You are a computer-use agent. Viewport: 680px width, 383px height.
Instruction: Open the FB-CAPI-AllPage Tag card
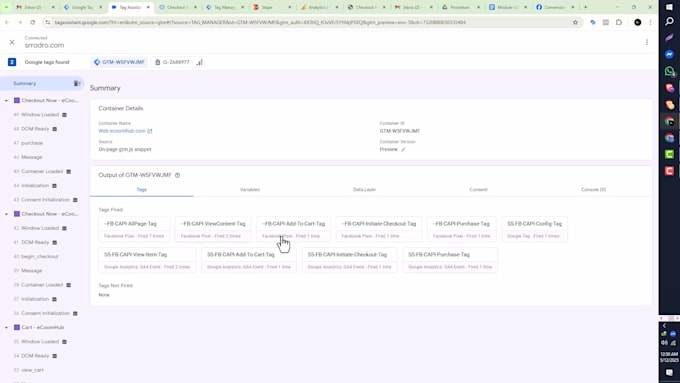pyautogui.click(x=134, y=229)
